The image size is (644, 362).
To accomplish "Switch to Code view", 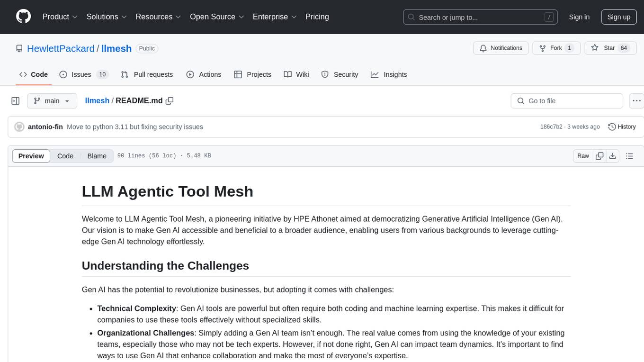I will click(65, 156).
